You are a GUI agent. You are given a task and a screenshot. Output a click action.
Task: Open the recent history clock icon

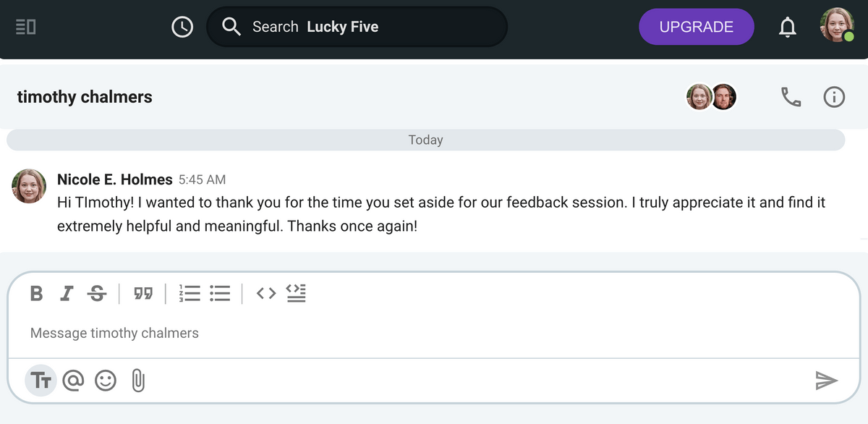[x=182, y=27]
